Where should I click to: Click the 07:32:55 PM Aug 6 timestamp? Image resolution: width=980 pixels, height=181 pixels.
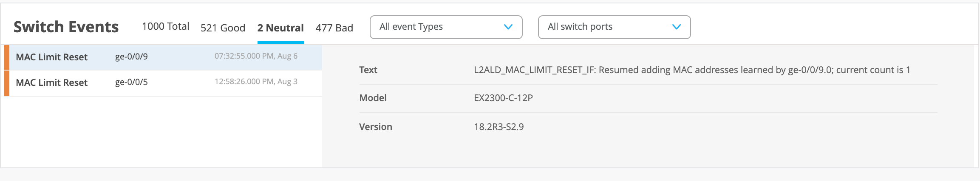pyautogui.click(x=256, y=56)
